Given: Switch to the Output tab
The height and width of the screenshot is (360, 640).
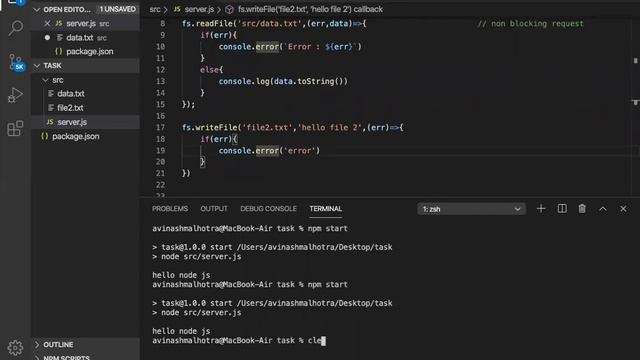Looking at the screenshot, I should [214, 209].
